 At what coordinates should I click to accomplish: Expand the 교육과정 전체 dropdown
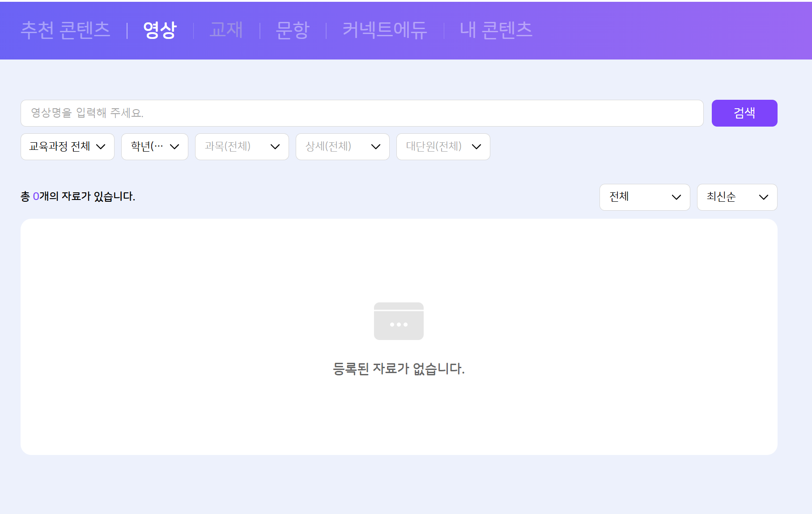[x=68, y=147]
